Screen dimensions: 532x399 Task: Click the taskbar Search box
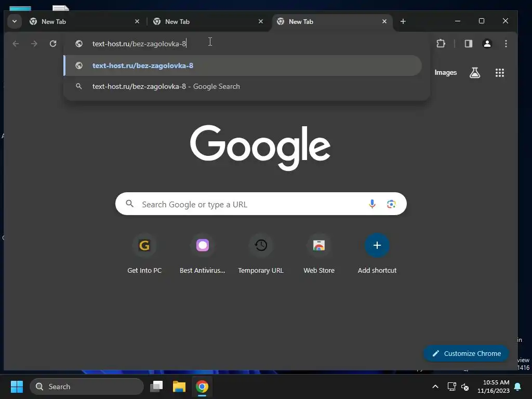click(87, 387)
